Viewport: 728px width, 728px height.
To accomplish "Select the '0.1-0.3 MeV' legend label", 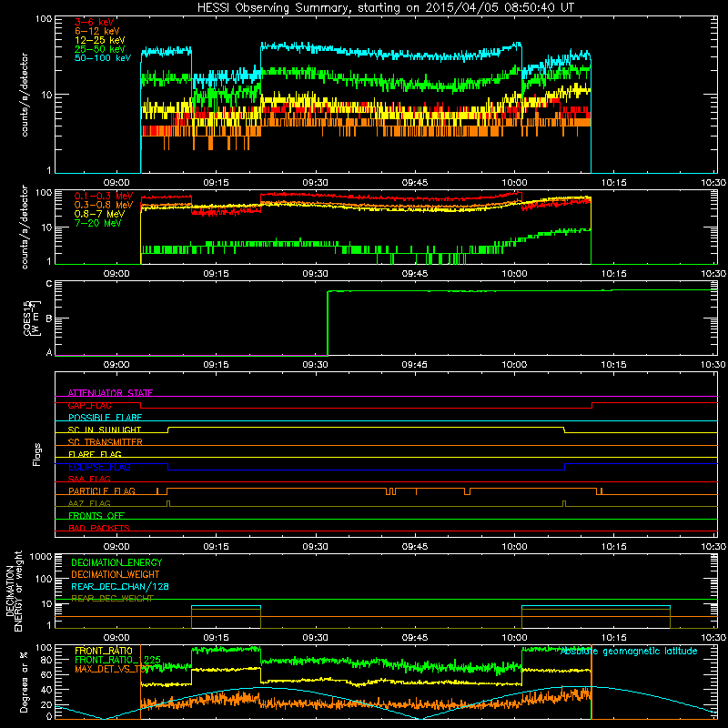I will 104,196.
